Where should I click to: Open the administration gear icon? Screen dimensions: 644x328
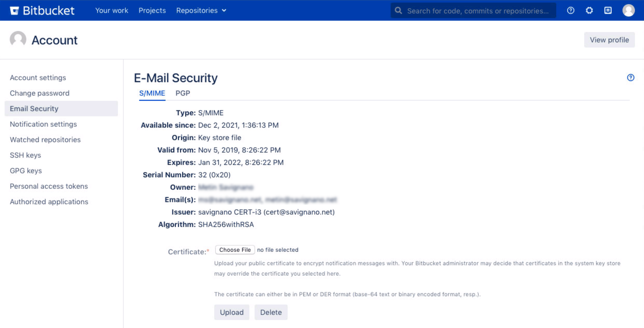pos(589,11)
